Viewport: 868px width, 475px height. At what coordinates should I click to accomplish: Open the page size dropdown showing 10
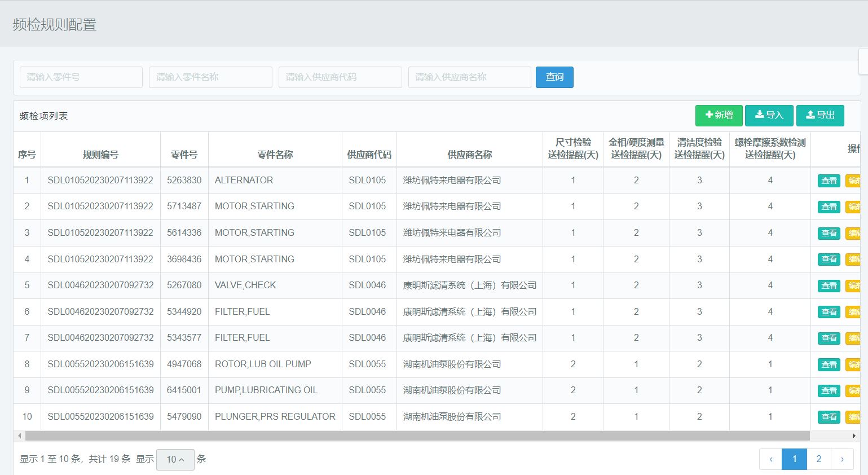(x=175, y=459)
